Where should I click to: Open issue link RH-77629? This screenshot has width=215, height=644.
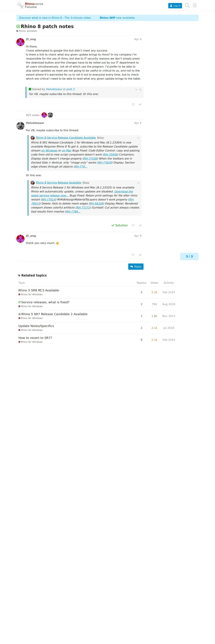click(105, 163)
